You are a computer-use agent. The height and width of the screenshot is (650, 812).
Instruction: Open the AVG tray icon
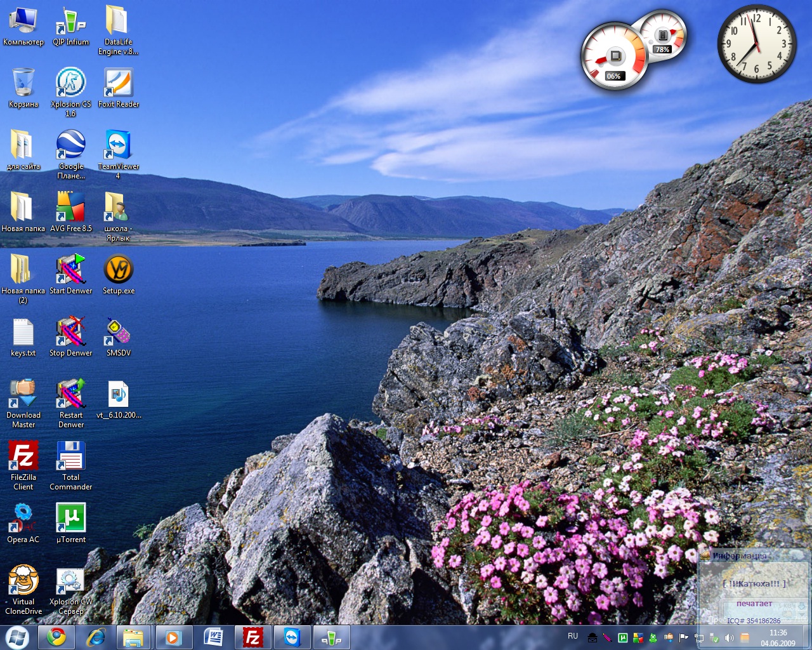pos(638,638)
